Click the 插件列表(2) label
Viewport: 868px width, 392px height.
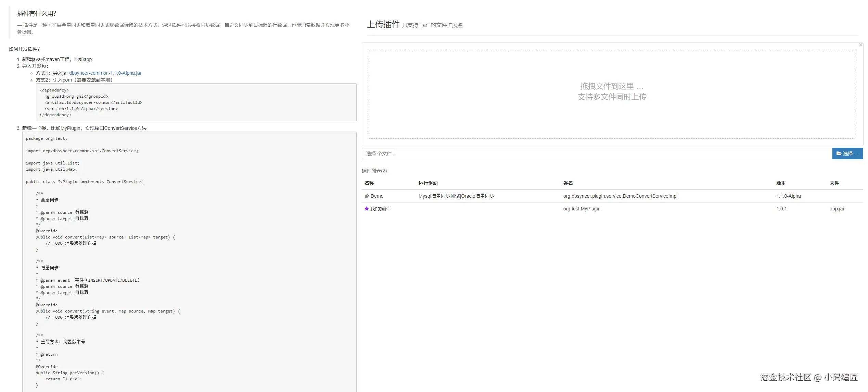(x=374, y=171)
